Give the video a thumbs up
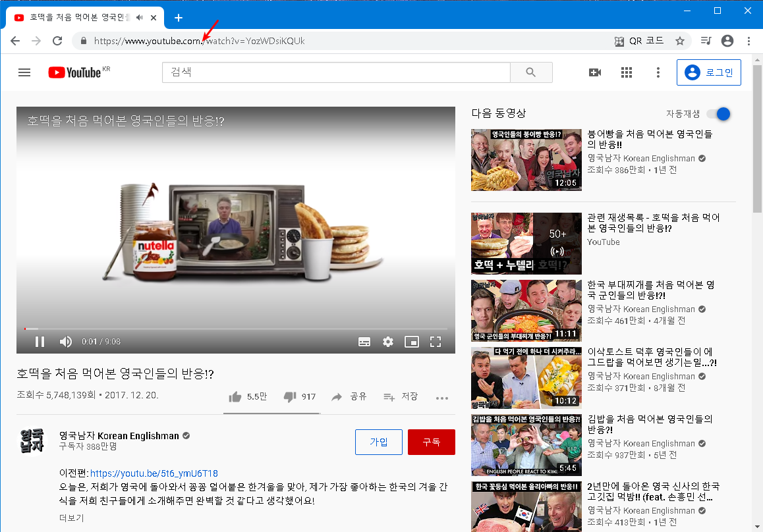Screen dimensions: 763x532 pos(235,397)
